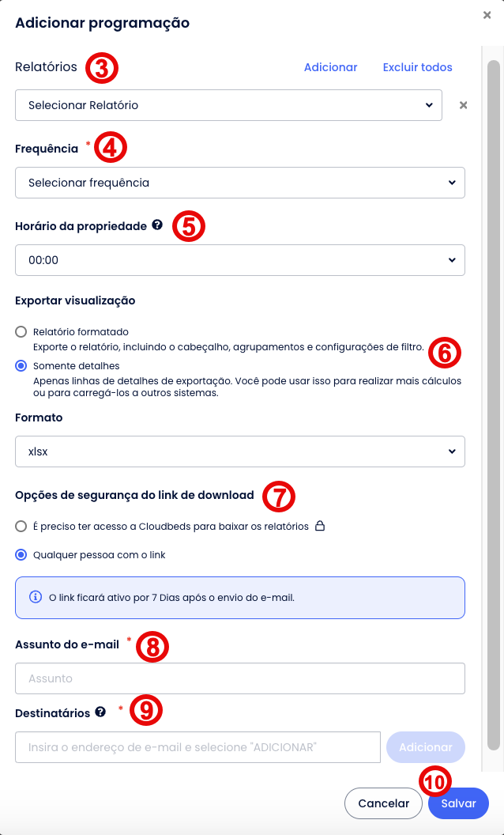
Task: Click the Adicionar link for Relatórios
Action: tap(330, 67)
